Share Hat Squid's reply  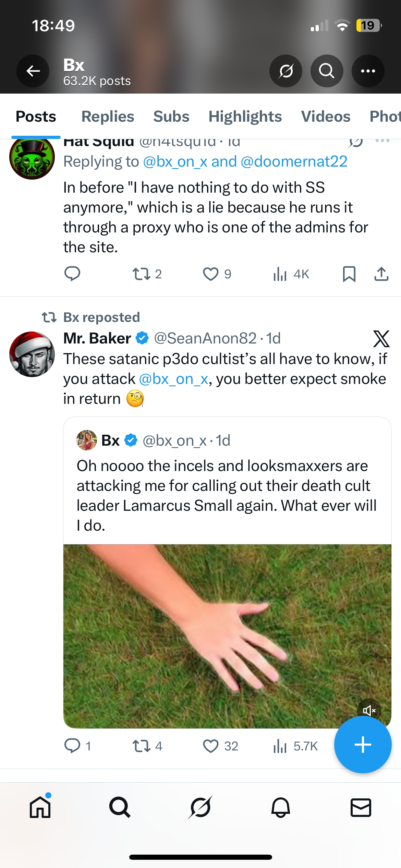pyautogui.click(x=381, y=274)
